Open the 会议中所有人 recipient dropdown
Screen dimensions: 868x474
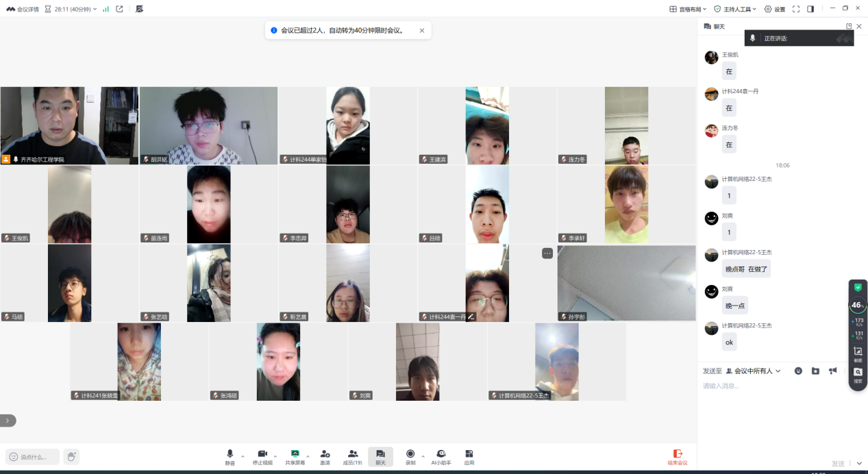tap(754, 371)
